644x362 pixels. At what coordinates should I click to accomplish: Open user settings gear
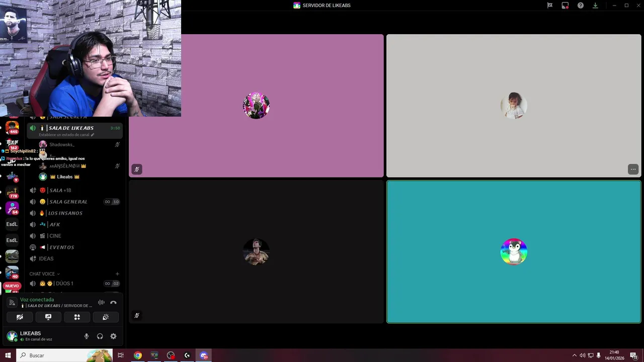pos(113,336)
